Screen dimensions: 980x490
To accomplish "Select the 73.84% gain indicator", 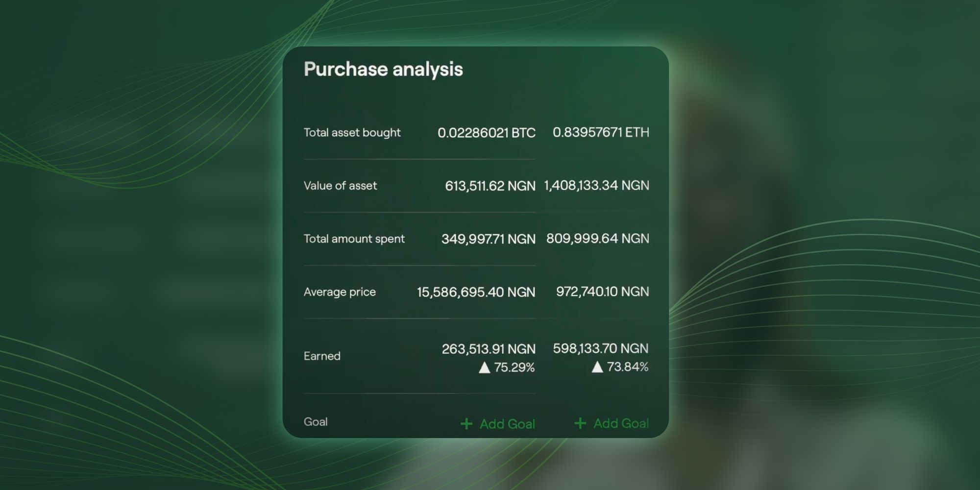I will 628,366.
